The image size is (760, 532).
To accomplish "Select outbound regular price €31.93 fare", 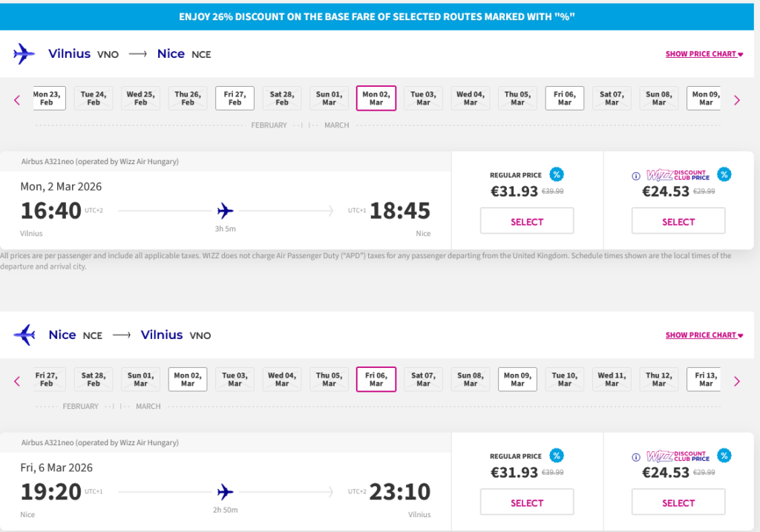I will tap(527, 221).
